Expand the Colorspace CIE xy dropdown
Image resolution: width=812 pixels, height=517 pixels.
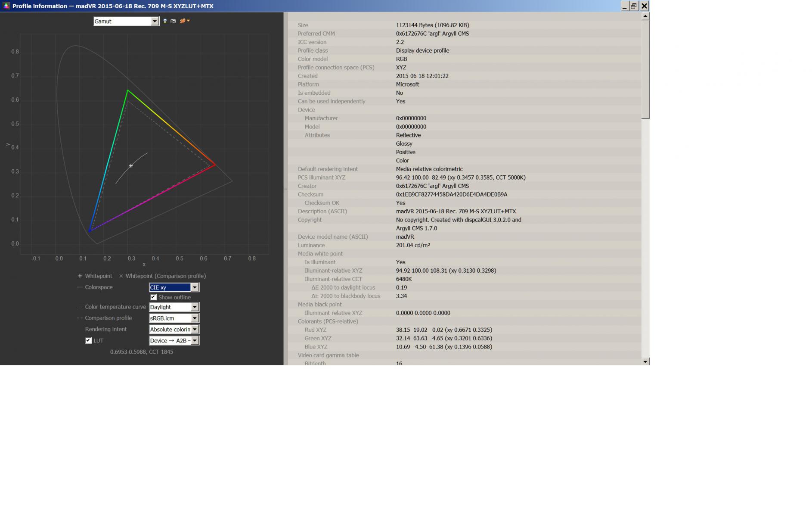[195, 287]
